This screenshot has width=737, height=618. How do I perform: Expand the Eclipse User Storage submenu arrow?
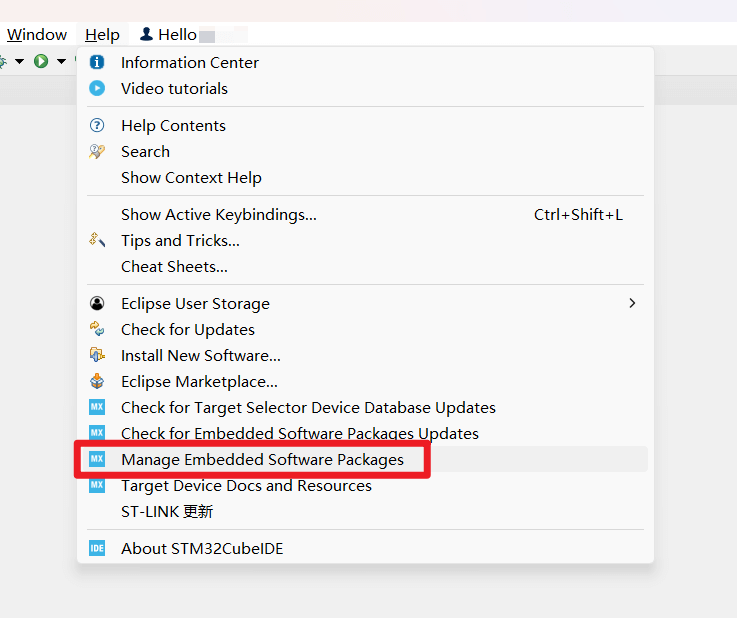pos(632,303)
